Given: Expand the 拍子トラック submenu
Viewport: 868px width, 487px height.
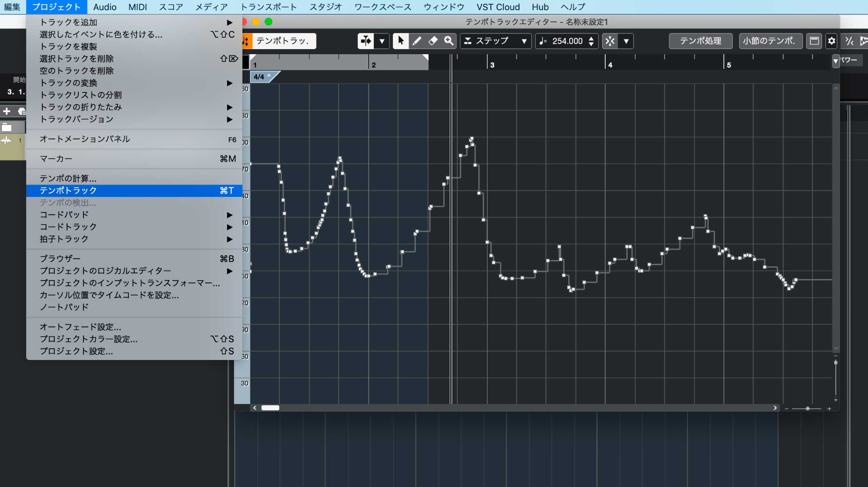Looking at the screenshot, I should point(134,239).
